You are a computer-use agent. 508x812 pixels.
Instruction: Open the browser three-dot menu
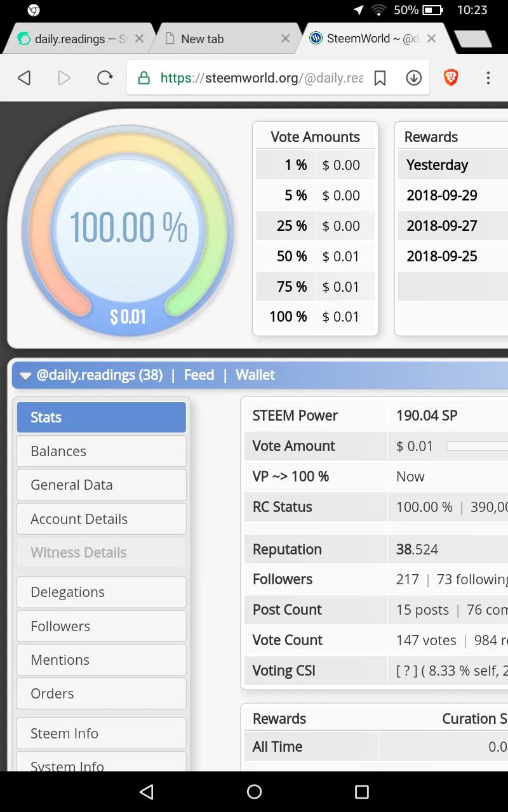point(488,78)
